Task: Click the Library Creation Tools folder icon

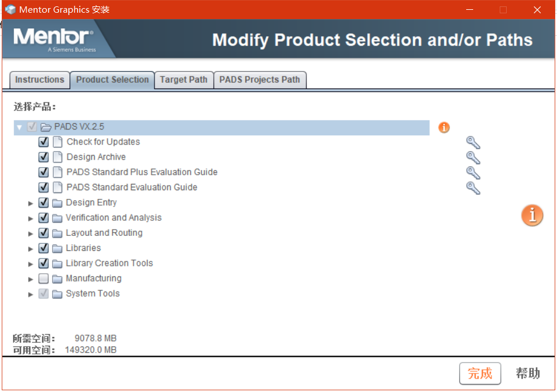Action: (x=57, y=264)
